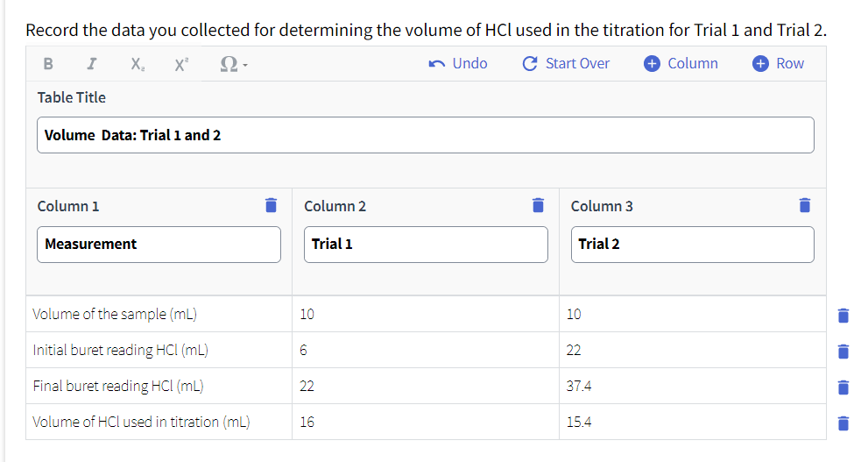Delete the Initial buret reading row
The width and height of the screenshot is (868, 462).
point(843,352)
